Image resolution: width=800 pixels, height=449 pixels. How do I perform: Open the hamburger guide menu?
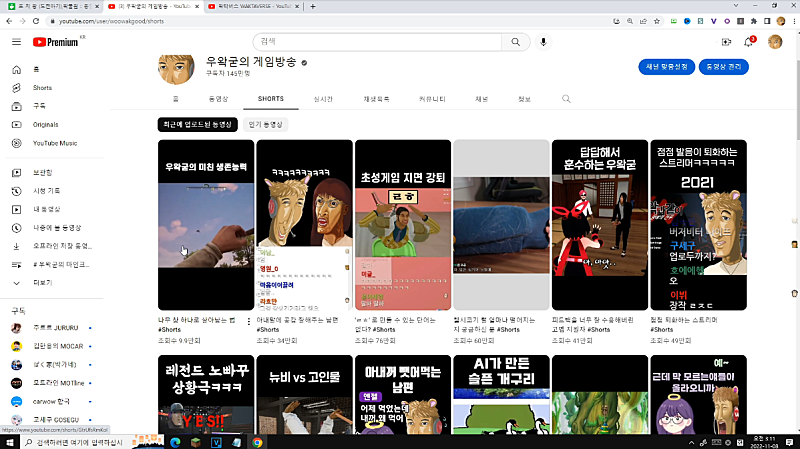tap(16, 42)
